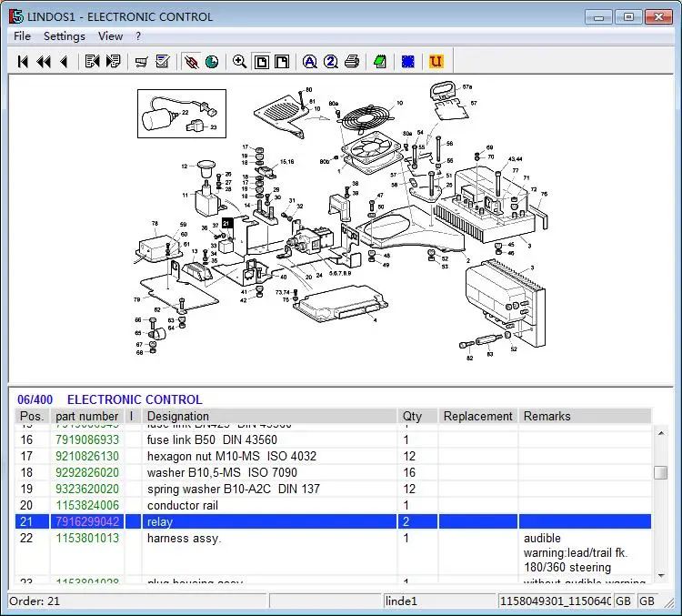Click highlighted part number 7916299042
682x616 pixels.
pyautogui.click(x=87, y=521)
